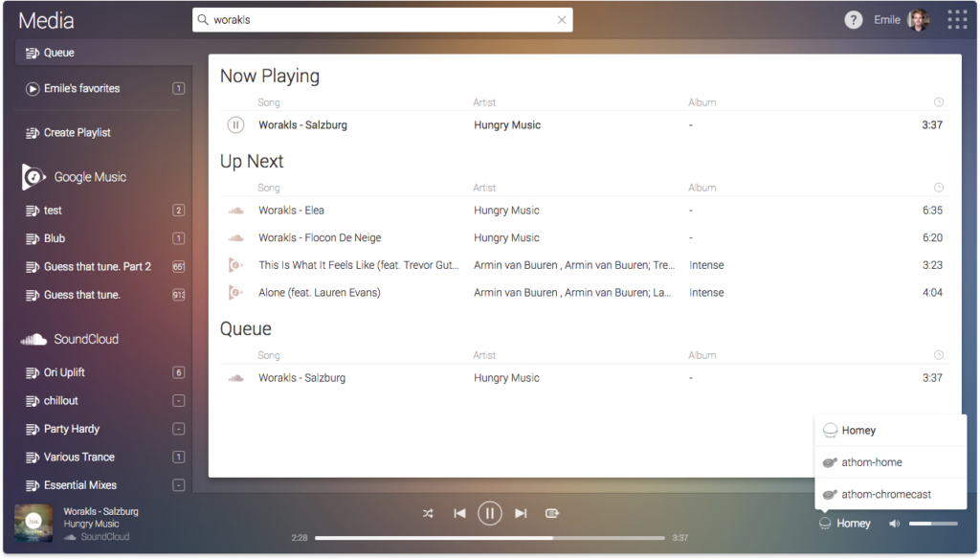Click album art thumbnail in player bar
The width and height of the screenshot is (980, 559).
(x=33, y=523)
